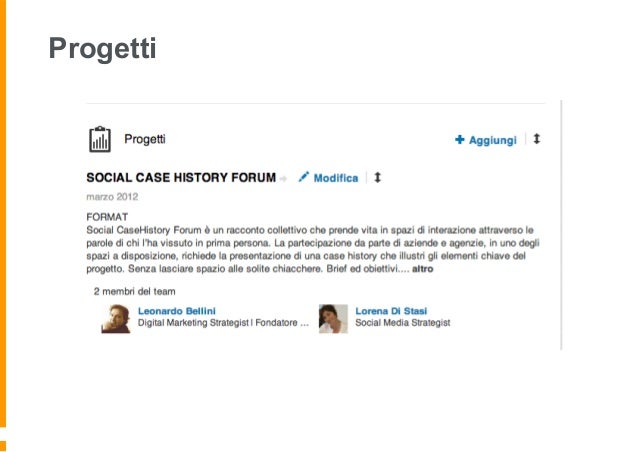Click the Progetti clipboard chart icon
Image resolution: width=638 pixels, height=452 pixels.
click(x=100, y=140)
